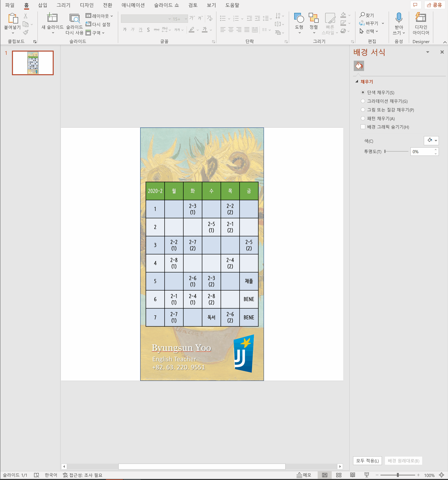Open the font size dropdown
The height and width of the screenshot is (480, 448).
(186, 19)
